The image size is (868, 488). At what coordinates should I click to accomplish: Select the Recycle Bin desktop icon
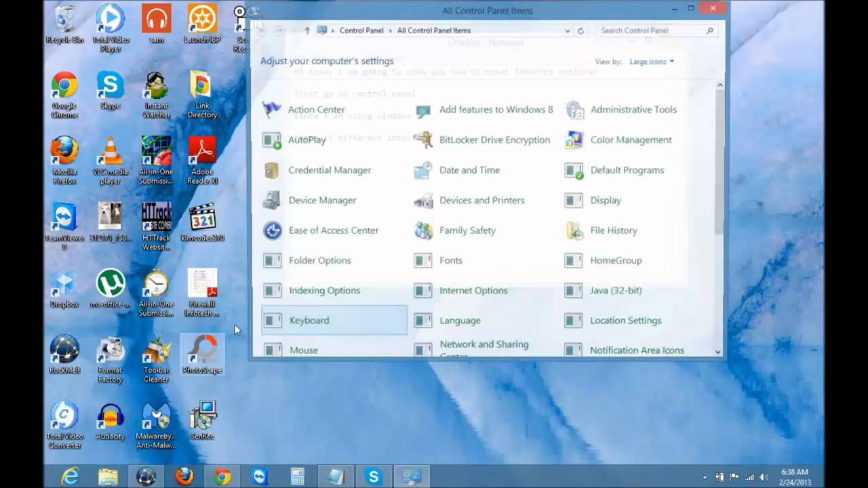pos(64,24)
